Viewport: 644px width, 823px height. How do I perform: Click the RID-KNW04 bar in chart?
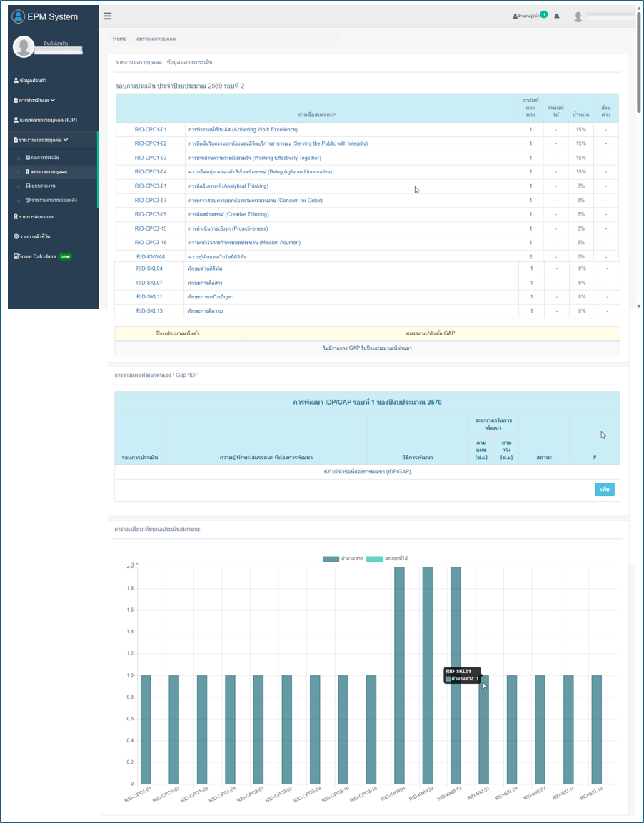click(399, 675)
